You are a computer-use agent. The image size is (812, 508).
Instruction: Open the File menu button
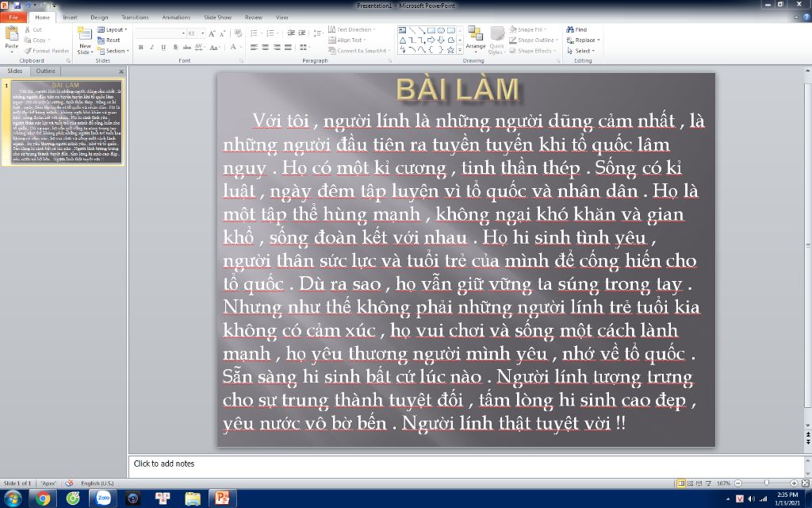click(13, 17)
